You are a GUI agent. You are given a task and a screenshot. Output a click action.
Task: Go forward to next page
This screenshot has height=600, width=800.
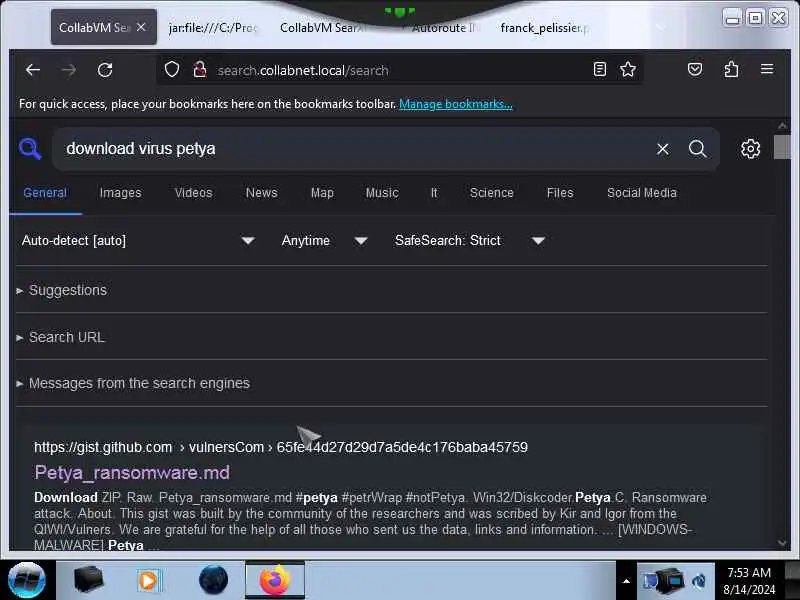(x=68, y=70)
